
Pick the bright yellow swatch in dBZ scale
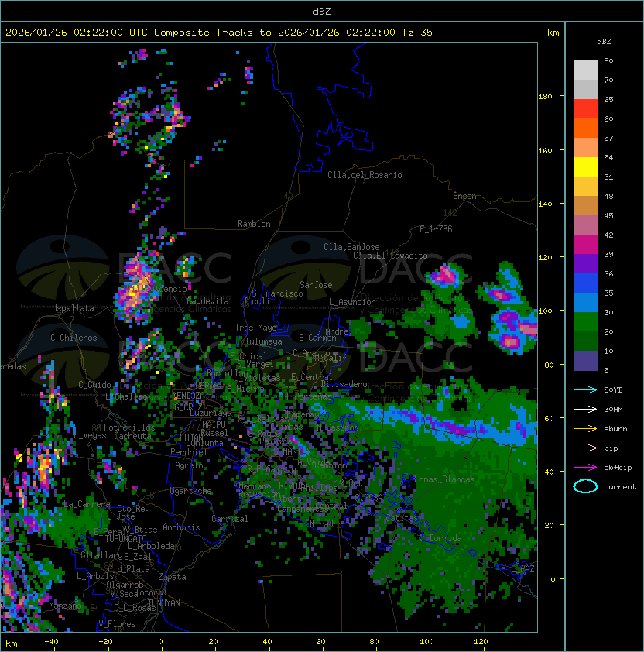585,167
